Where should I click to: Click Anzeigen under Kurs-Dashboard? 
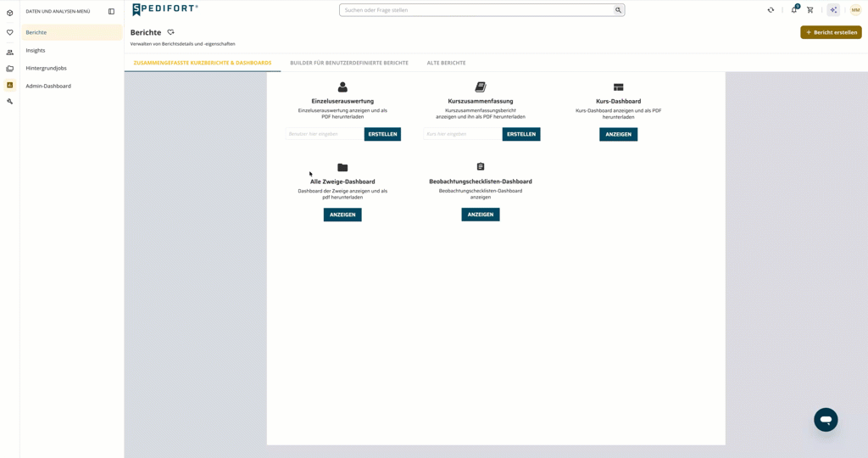click(x=618, y=134)
